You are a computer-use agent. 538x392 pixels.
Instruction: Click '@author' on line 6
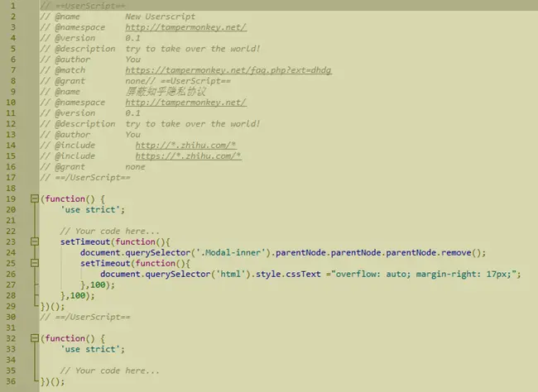[72, 60]
